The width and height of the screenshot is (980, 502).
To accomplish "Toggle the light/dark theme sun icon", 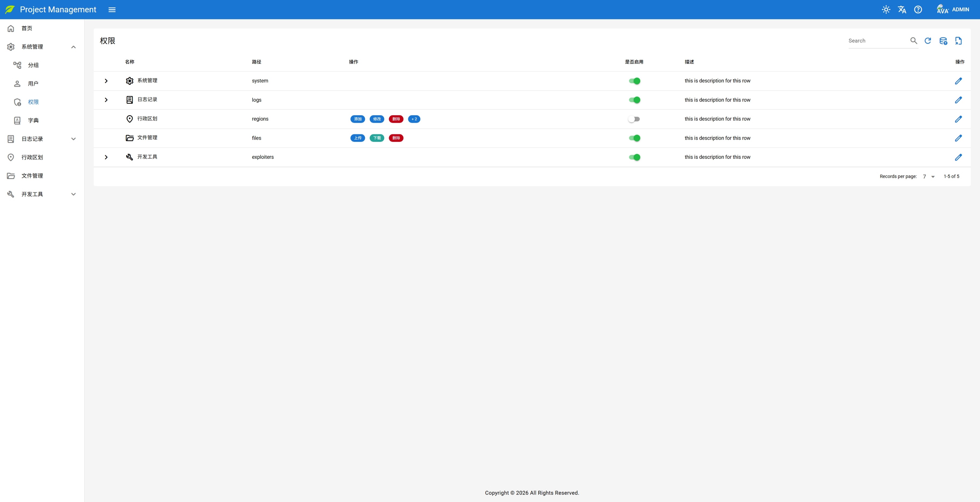I will coord(886,9).
